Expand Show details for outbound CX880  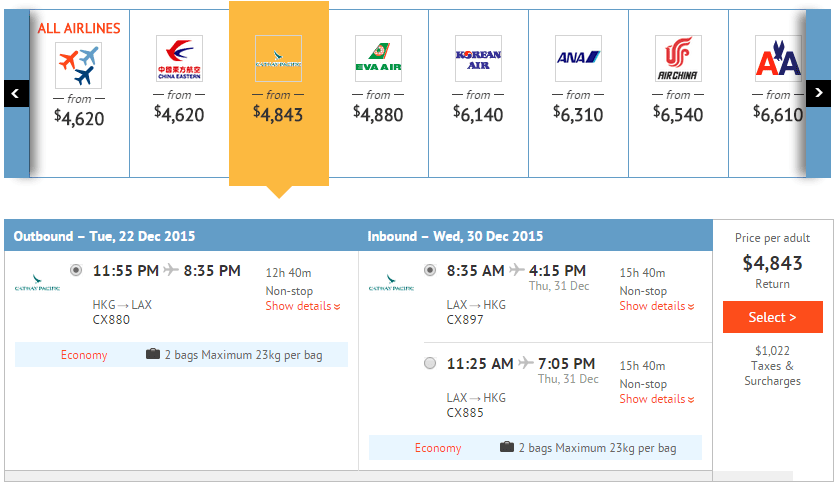303,306
